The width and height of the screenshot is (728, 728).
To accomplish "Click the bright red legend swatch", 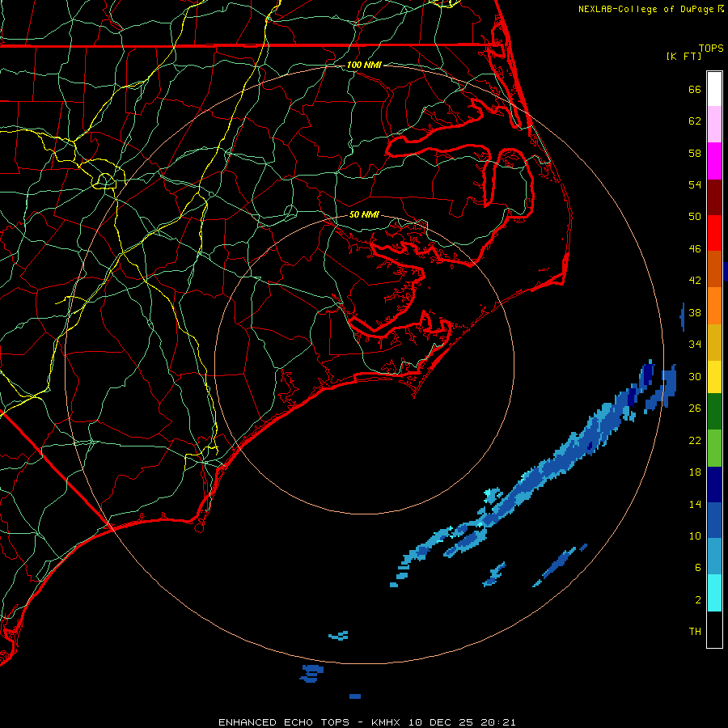I will click(714, 233).
